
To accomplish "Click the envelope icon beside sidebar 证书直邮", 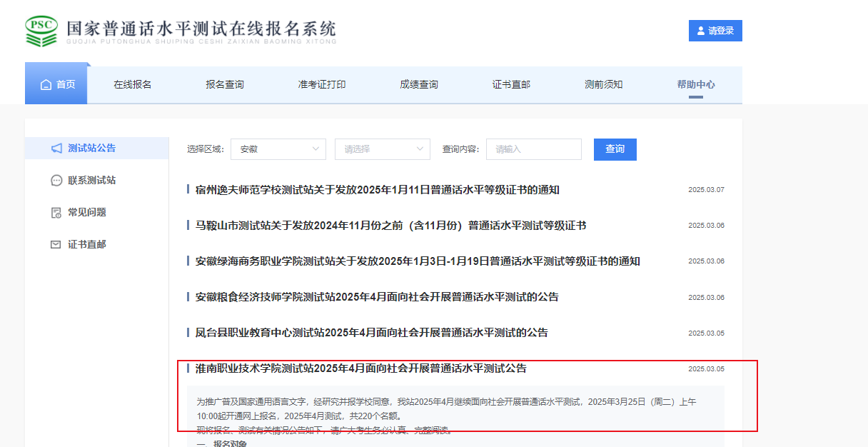I will pos(56,244).
